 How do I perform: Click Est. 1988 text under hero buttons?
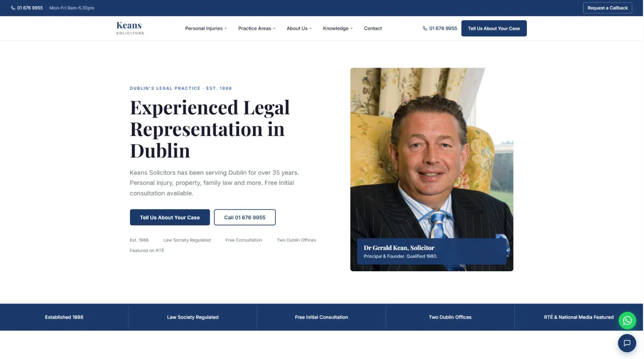pyautogui.click(x=139, y=240)
